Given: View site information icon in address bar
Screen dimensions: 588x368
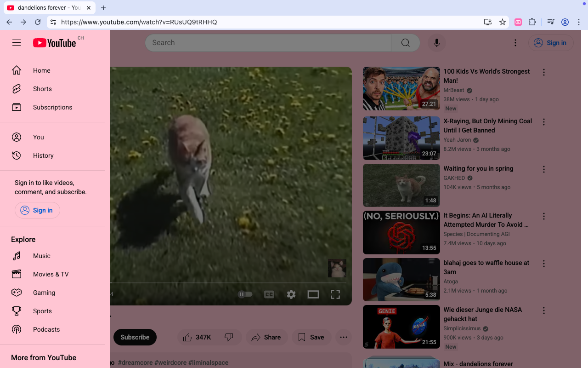Looking at the screenshot, I should [x=53, y=22].
